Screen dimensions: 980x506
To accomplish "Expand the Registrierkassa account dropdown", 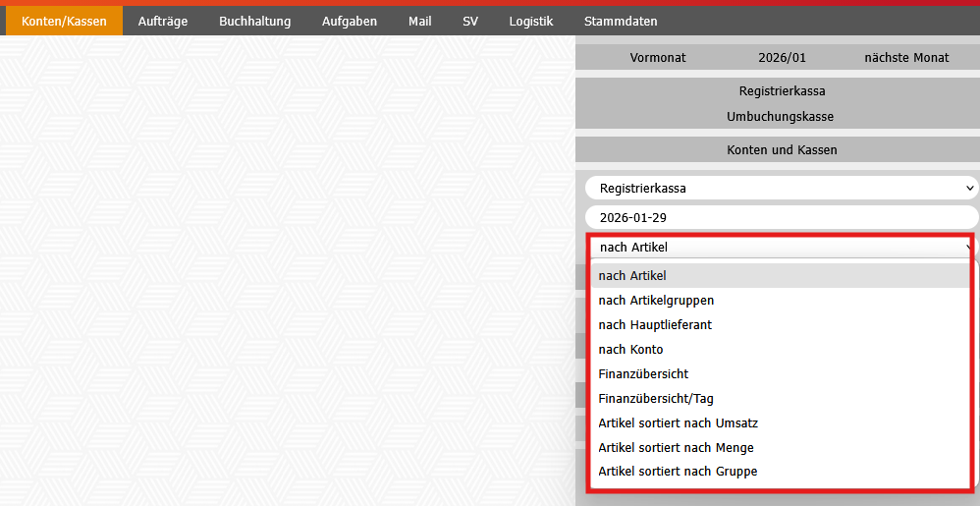I will click(782, 188).
